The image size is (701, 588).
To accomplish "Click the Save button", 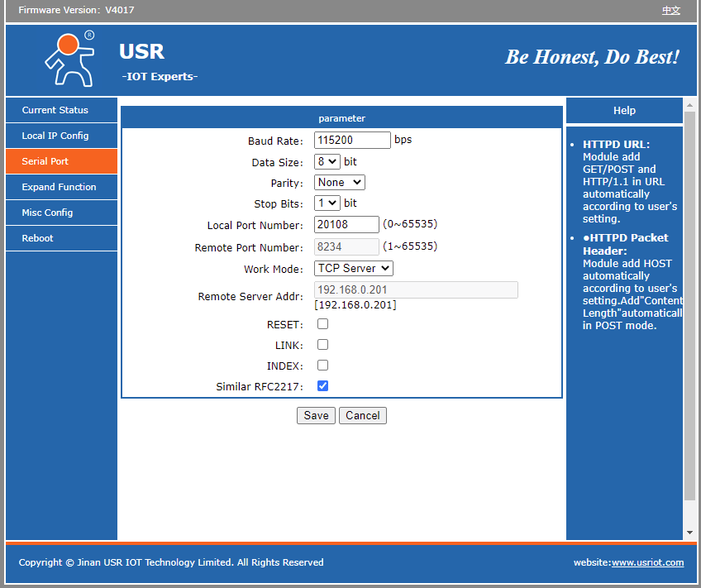I will (316, 415).
